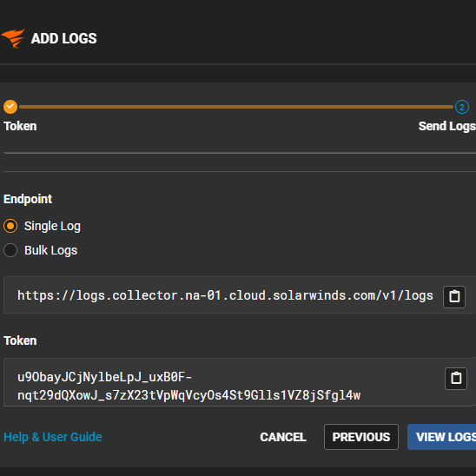The width and height of the screenshot is (476, 476).
Task: Go back with the PREVIOUS button
Action: pyautogui.click(x=361, y=437)
